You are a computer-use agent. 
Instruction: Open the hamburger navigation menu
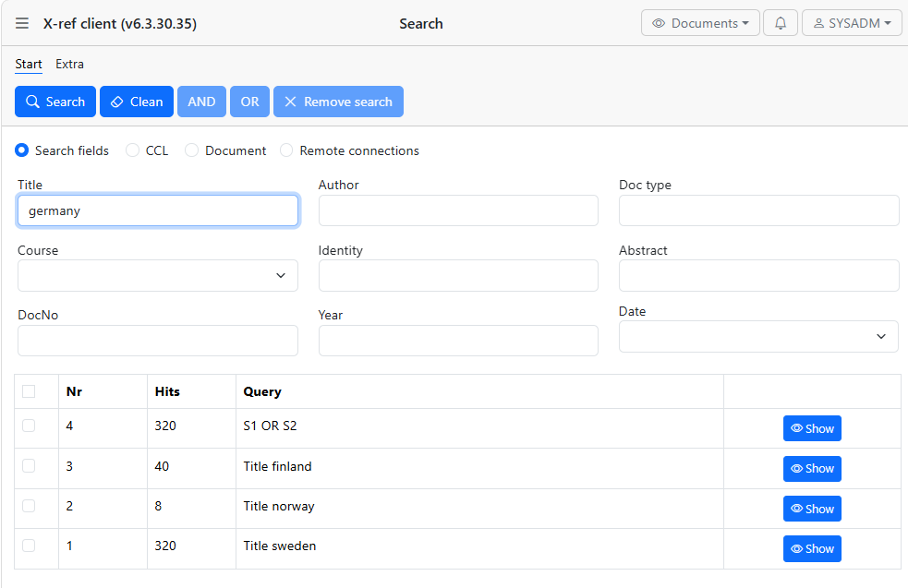point(22,23)
